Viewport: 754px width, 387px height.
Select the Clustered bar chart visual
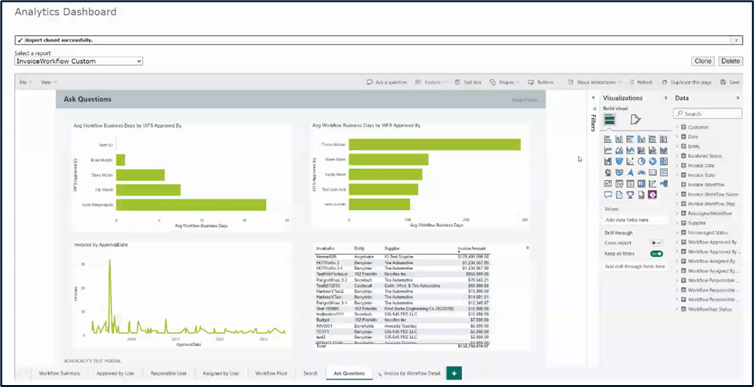point(630,139)
